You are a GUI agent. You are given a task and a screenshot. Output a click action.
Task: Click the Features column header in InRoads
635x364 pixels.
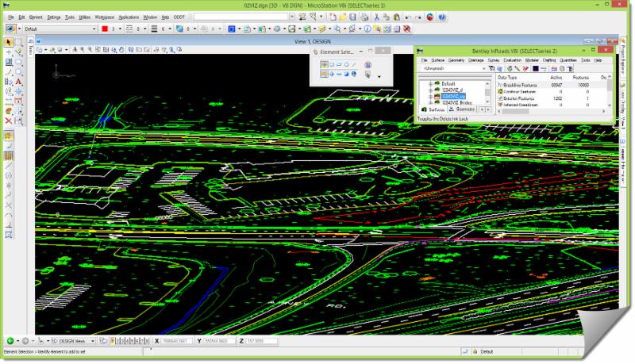tap(581, 77)
